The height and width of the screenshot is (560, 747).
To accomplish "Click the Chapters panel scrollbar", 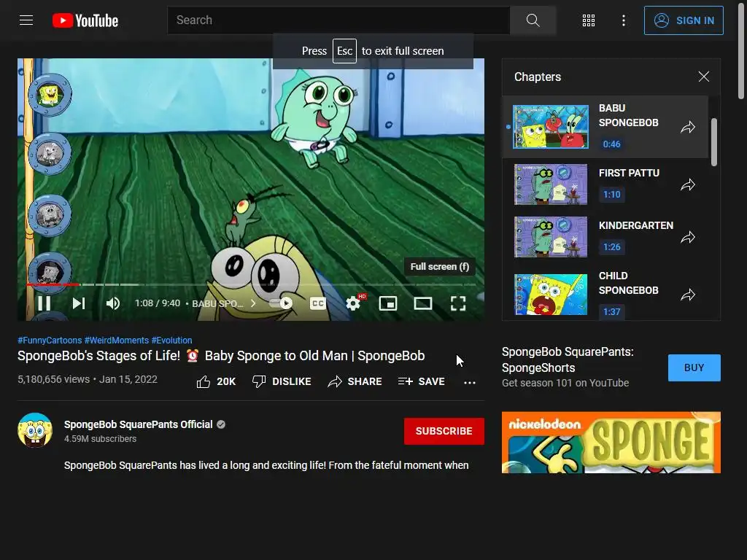I will (713, 142).
